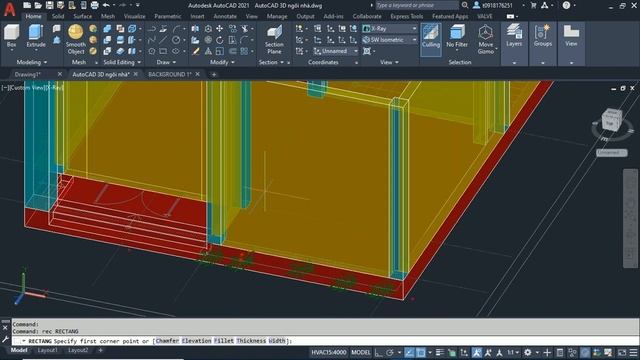This screenshot has height=360, width=640.
Task: Click the Move tool in Modify panel
Action: tap(220, 29)
